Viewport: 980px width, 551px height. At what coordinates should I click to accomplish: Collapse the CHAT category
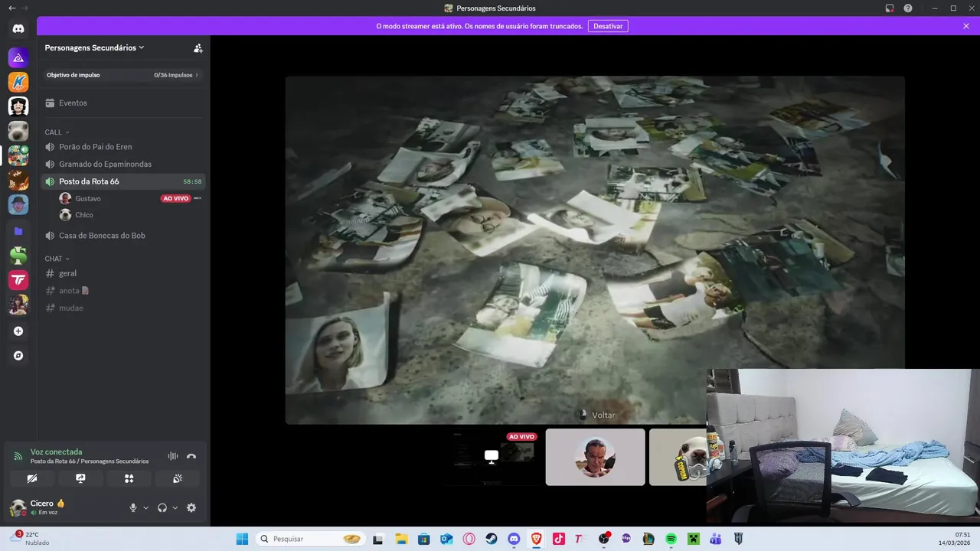(57, 259)
